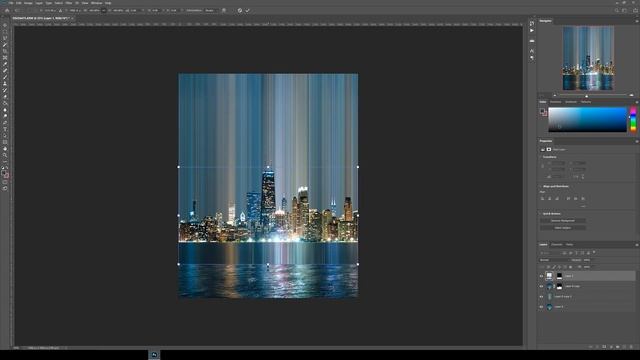The image size is (640, 360).
Task: Toggle visibility of Layer 0 copy
Action: click(542, 287)
